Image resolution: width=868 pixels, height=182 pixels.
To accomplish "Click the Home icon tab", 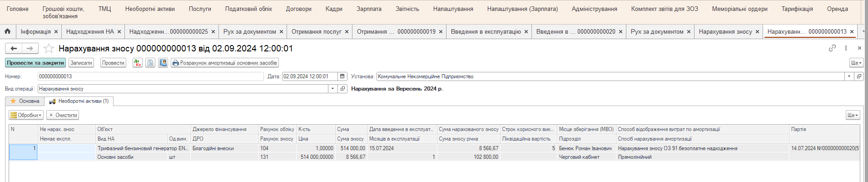I will [8, 31].
